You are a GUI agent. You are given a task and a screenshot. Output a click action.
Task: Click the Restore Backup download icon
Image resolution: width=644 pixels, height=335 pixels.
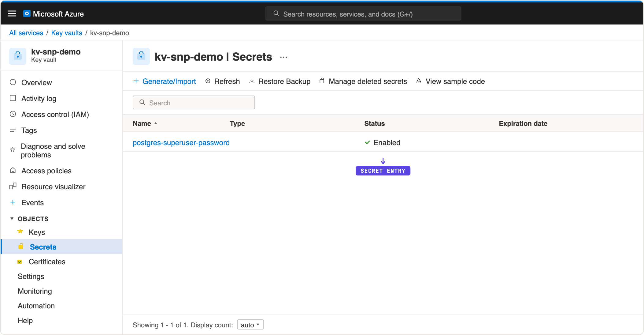tap(252, 81)
